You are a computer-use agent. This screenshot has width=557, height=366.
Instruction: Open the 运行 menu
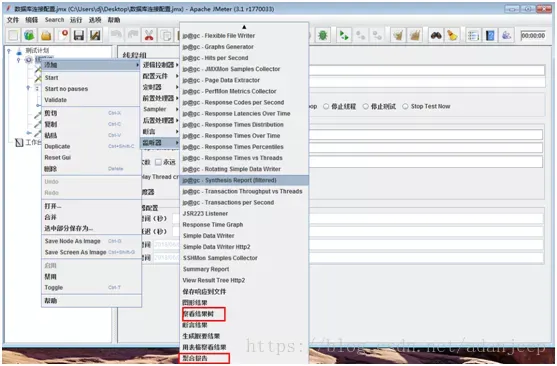(76, 20)
